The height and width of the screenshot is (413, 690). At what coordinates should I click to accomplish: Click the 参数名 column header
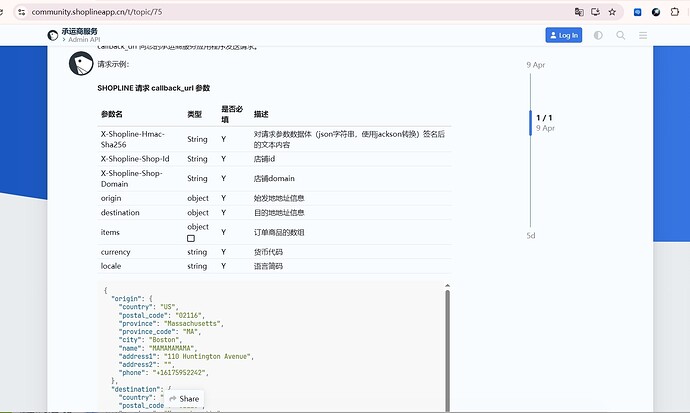[112, 114]
